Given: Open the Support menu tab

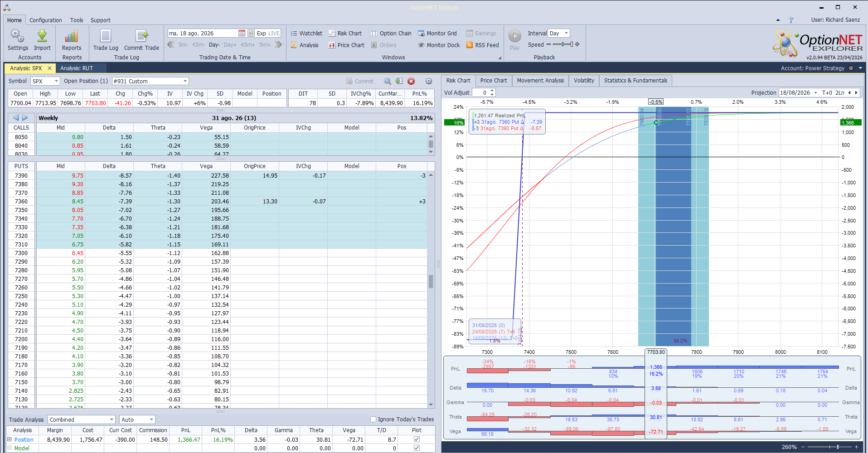Looking at the screenshot, I should coord(100,20).
